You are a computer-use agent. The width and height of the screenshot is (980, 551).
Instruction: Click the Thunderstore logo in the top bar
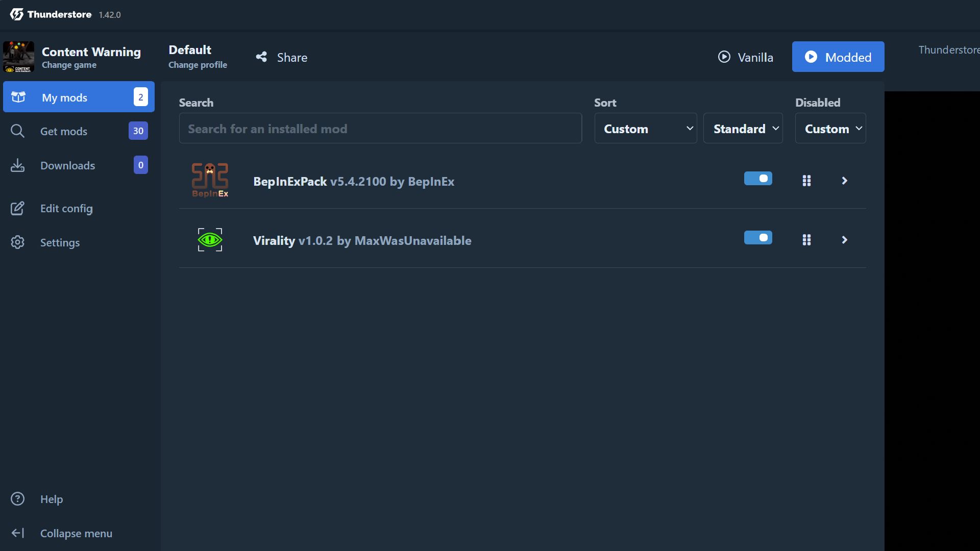pos(16,14)
